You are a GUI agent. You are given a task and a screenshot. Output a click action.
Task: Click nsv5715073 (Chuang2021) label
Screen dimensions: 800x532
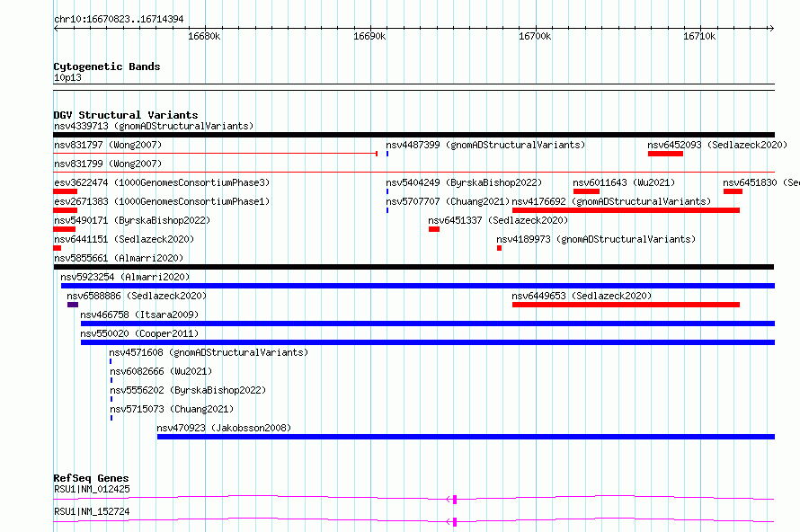172,409
